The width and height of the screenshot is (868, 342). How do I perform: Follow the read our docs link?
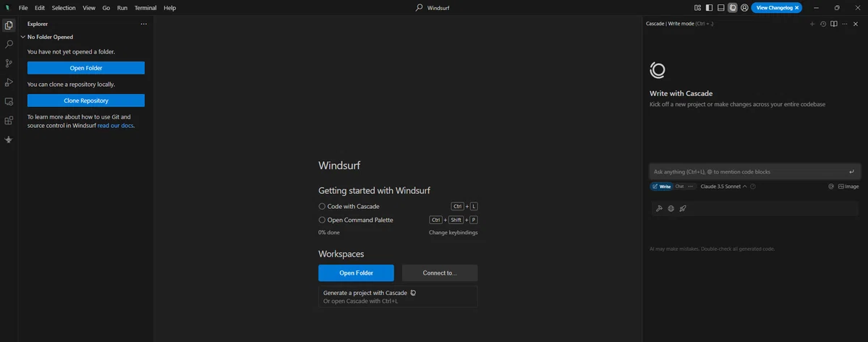point(116,125)
